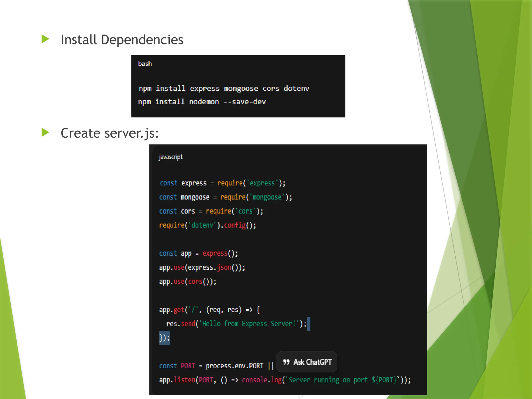Click the green bullet beside Install Dependencies

pyautogui.click(x=45, y=39)
